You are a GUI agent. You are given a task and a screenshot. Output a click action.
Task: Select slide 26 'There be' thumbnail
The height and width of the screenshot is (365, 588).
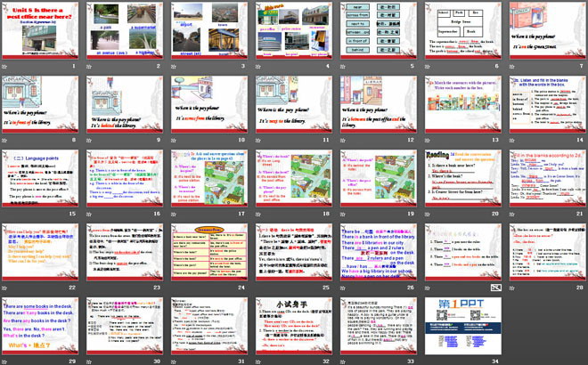[x=379, y=252]
